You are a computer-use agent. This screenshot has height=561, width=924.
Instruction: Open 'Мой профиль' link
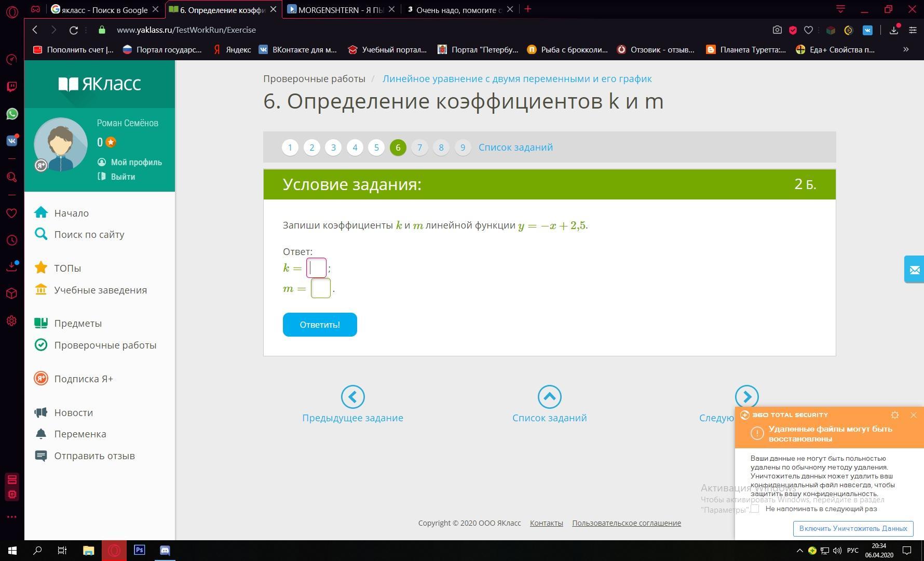(130, 162)
